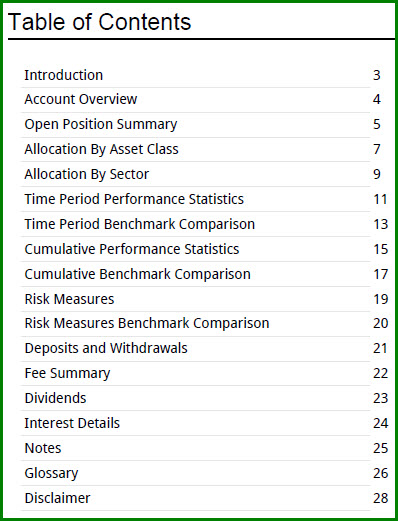Image resolution: width=398 pixels, height=521 pixels.
Task: Jump to Deposits and Withdrawals
Action: [106, 348]
